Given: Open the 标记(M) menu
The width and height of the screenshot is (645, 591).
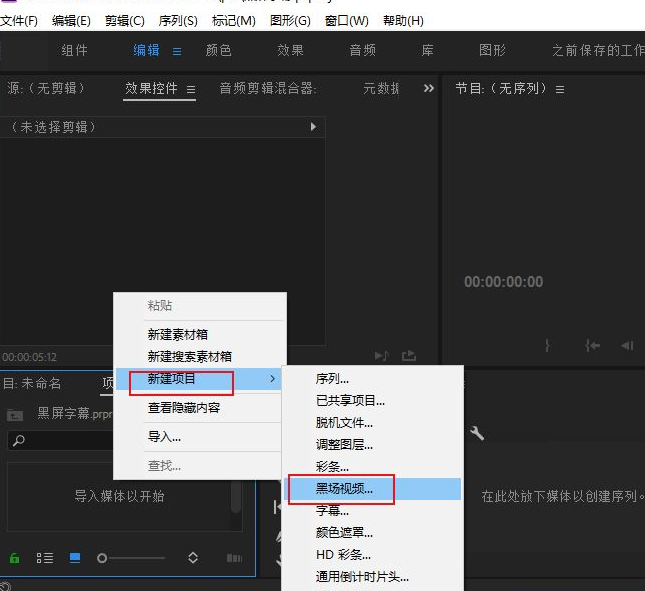Looking at the screenshot, I should coord(234,21).
